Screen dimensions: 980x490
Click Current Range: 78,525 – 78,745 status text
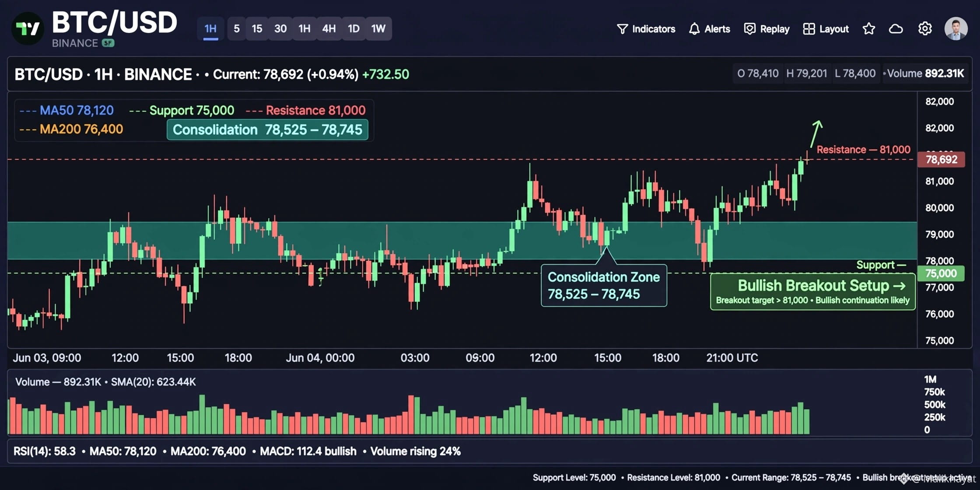click(791, 478)
